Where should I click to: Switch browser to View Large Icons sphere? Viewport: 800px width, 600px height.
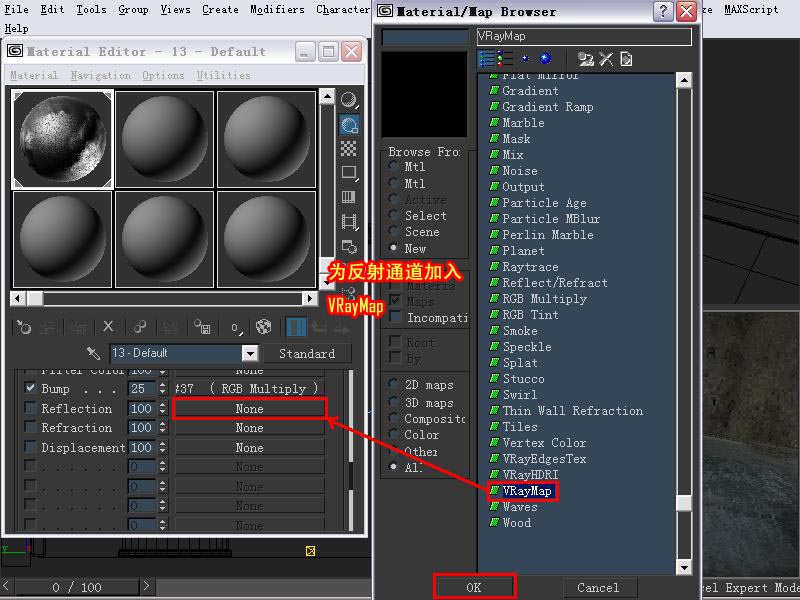coord(545,59)
